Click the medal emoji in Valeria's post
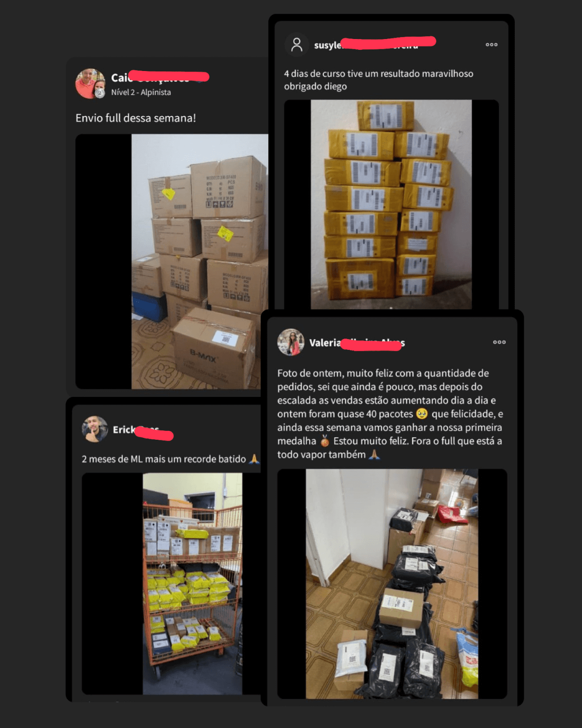The width and height of the screenshot is (582, 728). pos(325,441)
